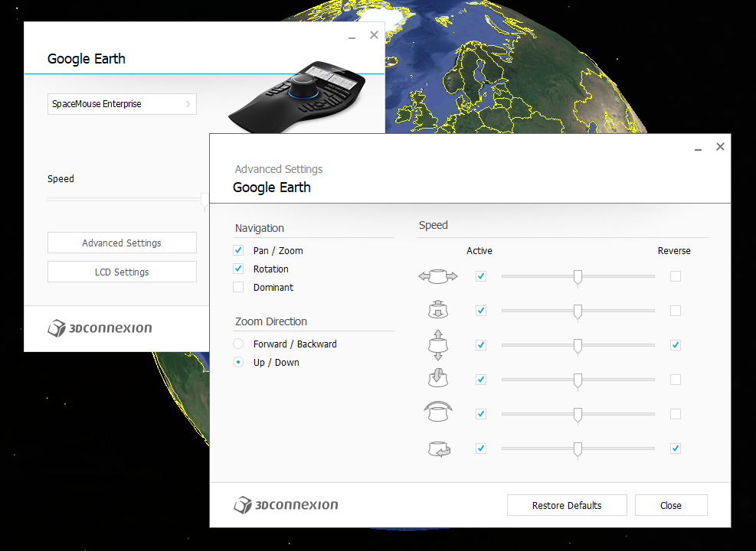This screenshot has height=551, width=756.
Task: Click the 3Dconnexion logo in main window
Action: (x=100, y=328)
